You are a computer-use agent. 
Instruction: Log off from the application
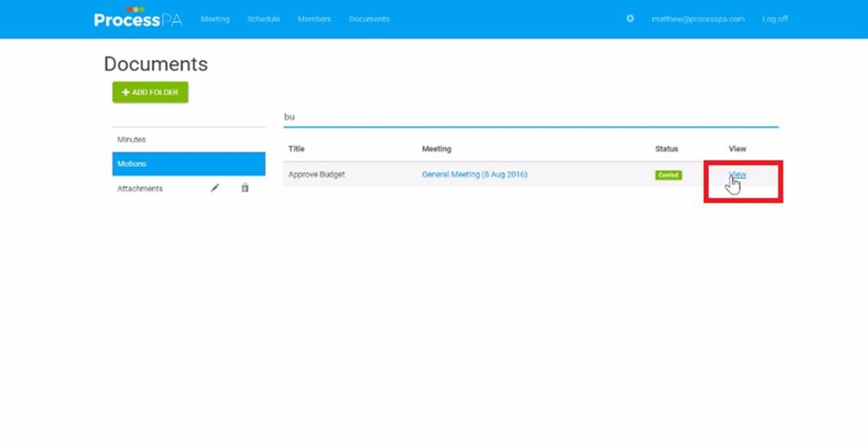[x=774, y=20]
